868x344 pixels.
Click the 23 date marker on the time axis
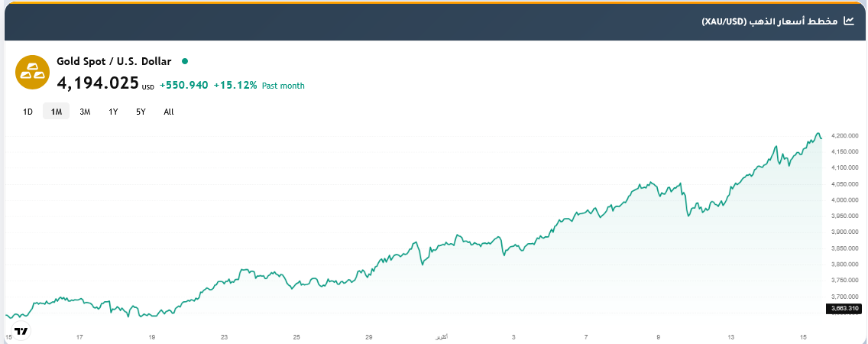[224, 336]
